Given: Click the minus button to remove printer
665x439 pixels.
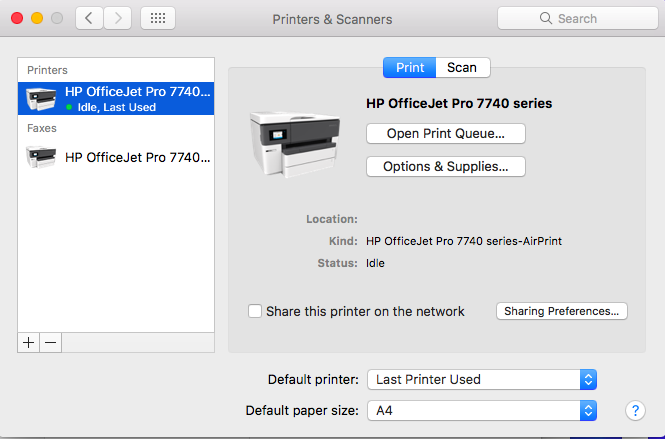Looking at the screenshot, I should [x=50, y=342].
